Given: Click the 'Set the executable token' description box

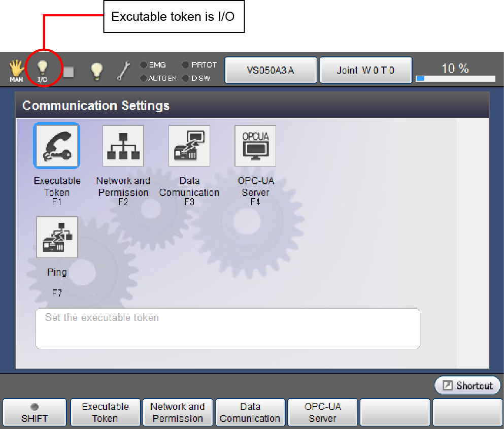Looking at the screenshot, I should pyautogui.click(x=227, y=328).
